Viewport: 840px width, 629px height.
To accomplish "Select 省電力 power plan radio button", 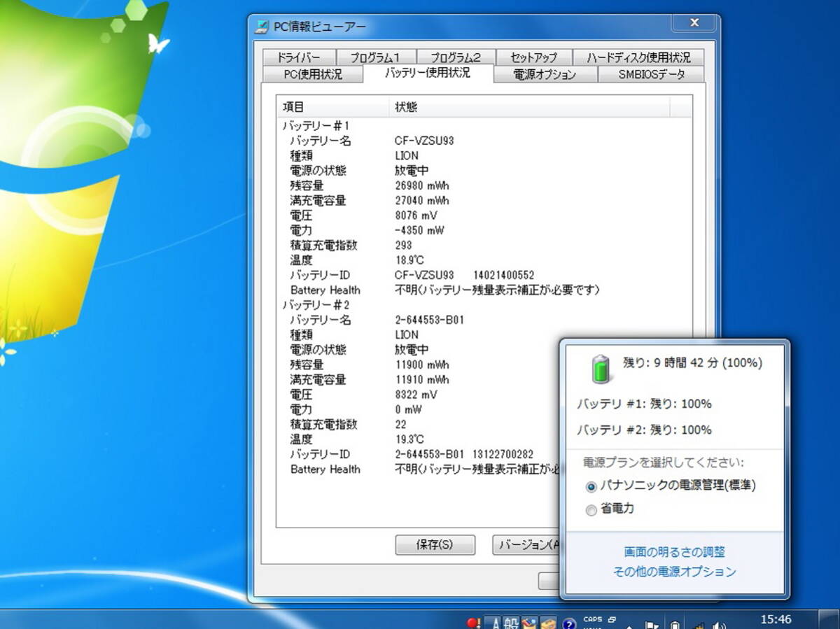I will click(591, 510).
